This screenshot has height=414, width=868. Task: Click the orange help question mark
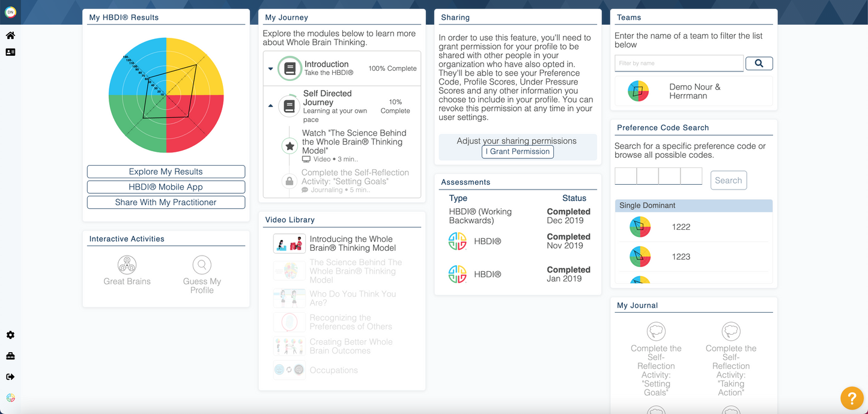(x=852, y=398)
